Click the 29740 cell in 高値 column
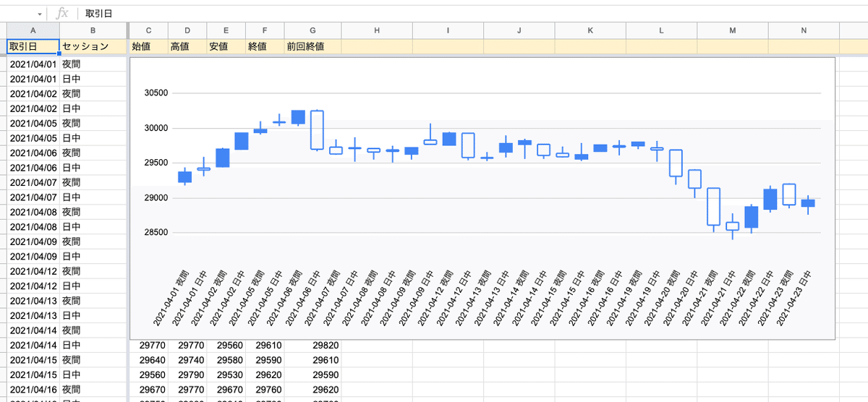 pos(187,359)
